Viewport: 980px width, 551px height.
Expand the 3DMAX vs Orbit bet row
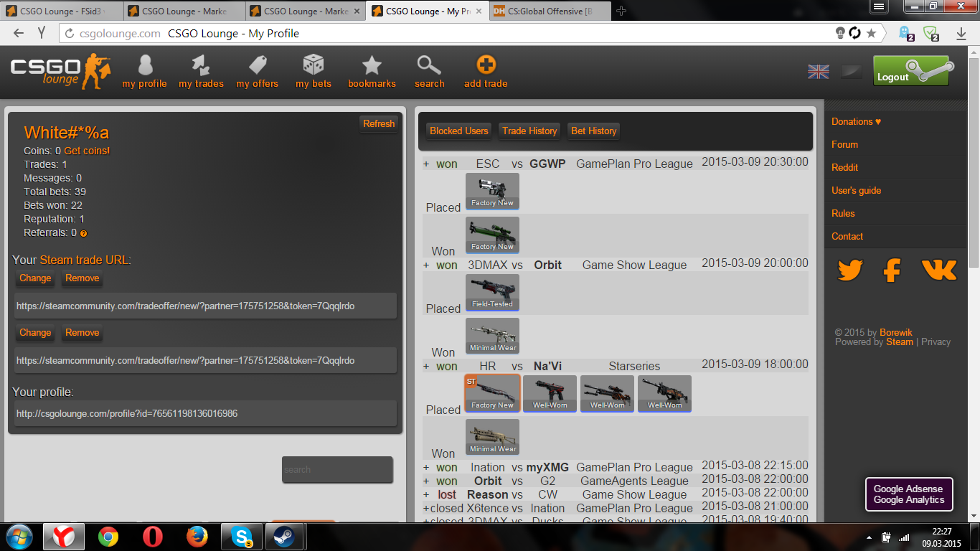pos(426,265)
